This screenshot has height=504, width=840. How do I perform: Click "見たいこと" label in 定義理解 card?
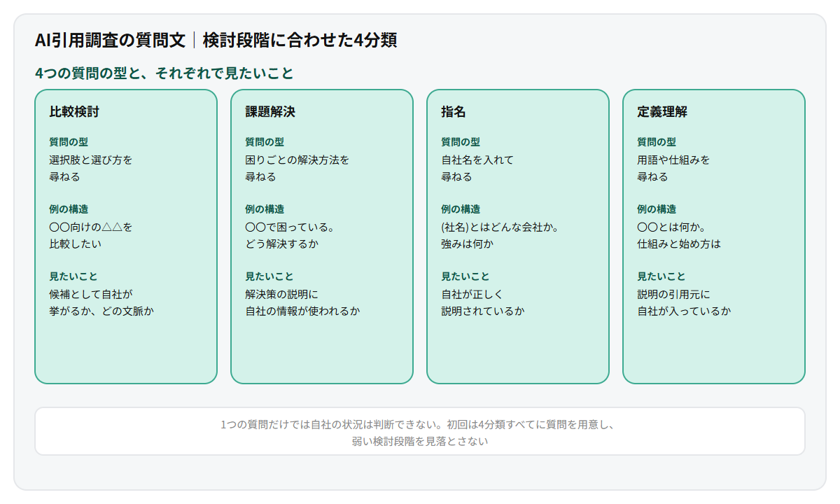pyautogui.click(x=661, y=276)
